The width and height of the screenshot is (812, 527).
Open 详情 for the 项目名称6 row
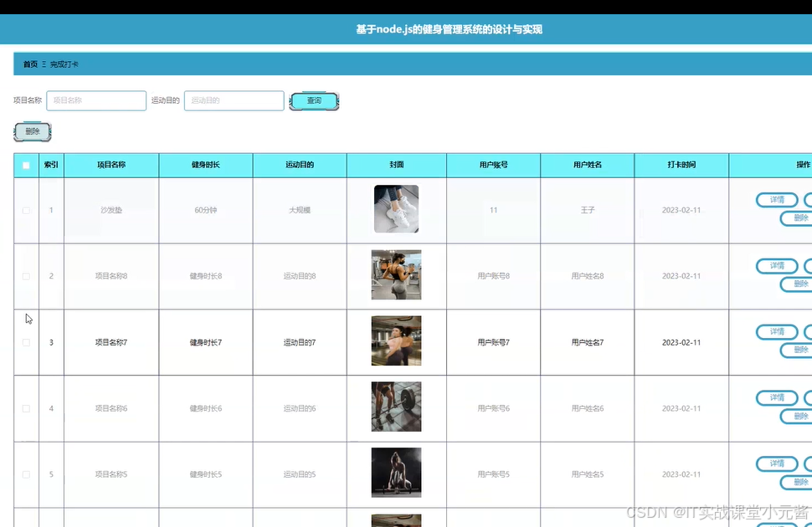(776, 397)
